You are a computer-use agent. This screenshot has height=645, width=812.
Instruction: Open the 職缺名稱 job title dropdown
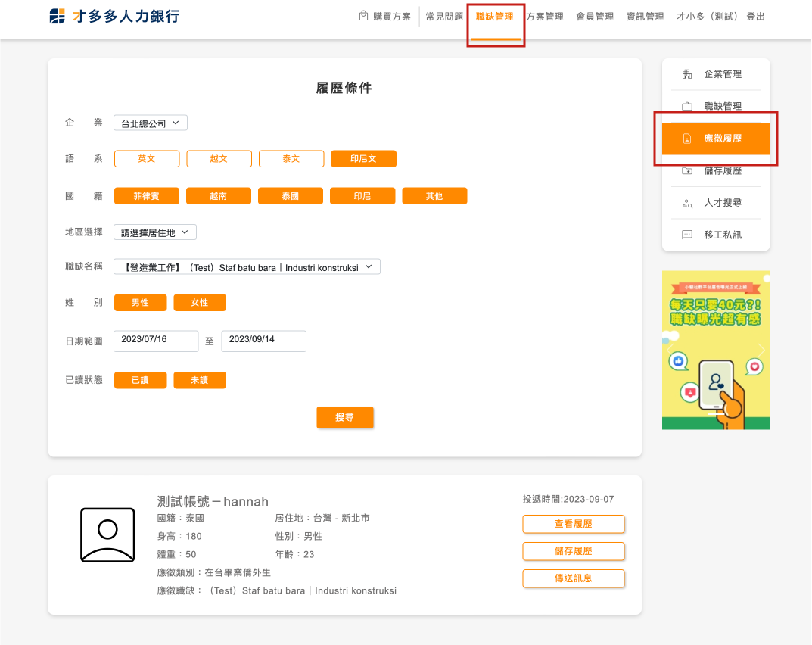click(247, 266)
